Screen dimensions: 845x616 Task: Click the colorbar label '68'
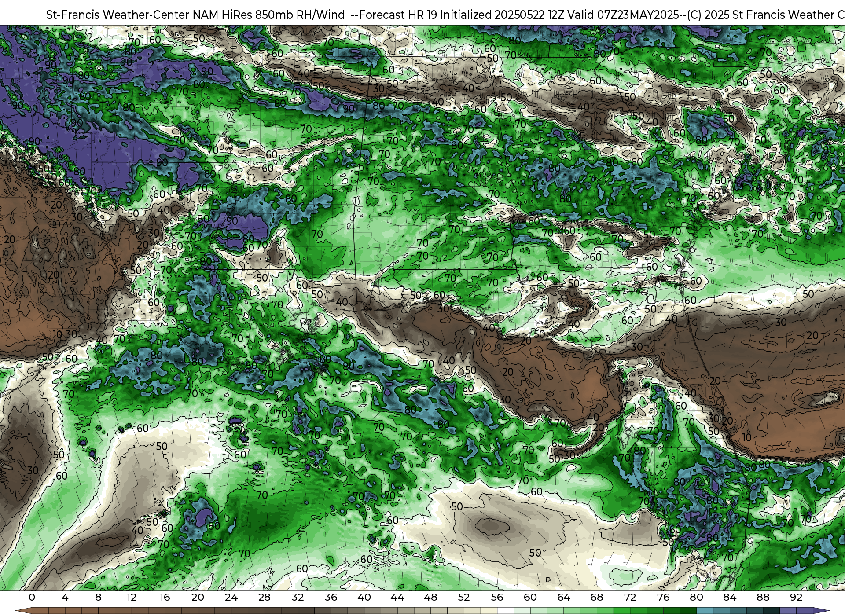[597, 597]
